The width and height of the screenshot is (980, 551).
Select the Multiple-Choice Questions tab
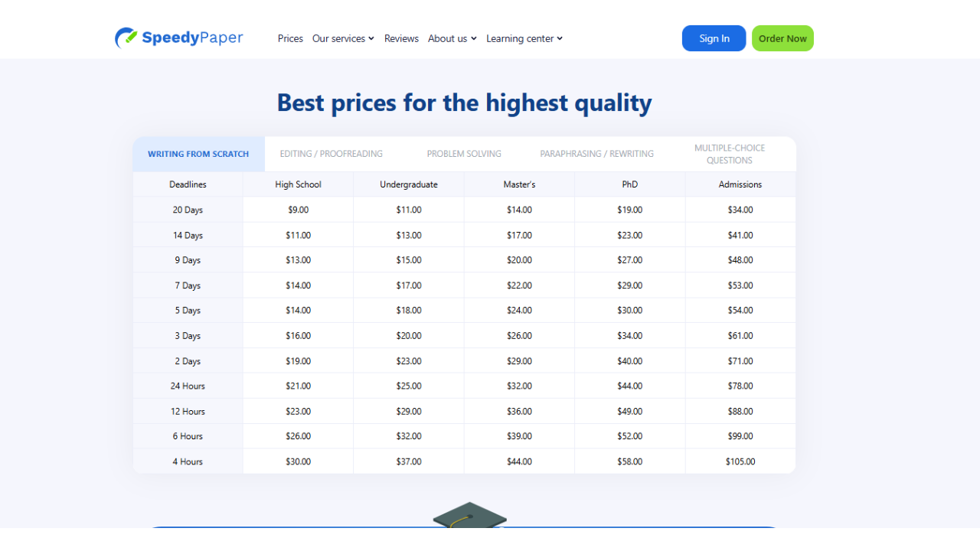(x=730, y=154)
